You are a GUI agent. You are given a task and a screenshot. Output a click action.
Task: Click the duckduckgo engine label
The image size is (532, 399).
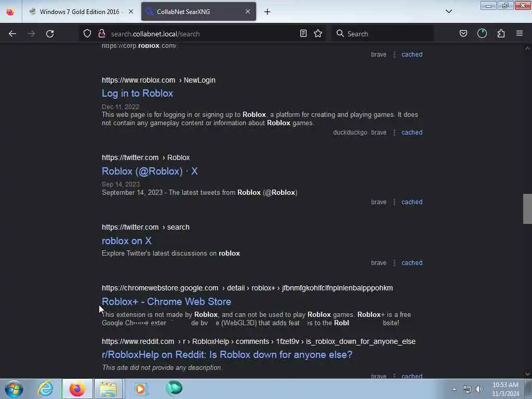(350, 132)
